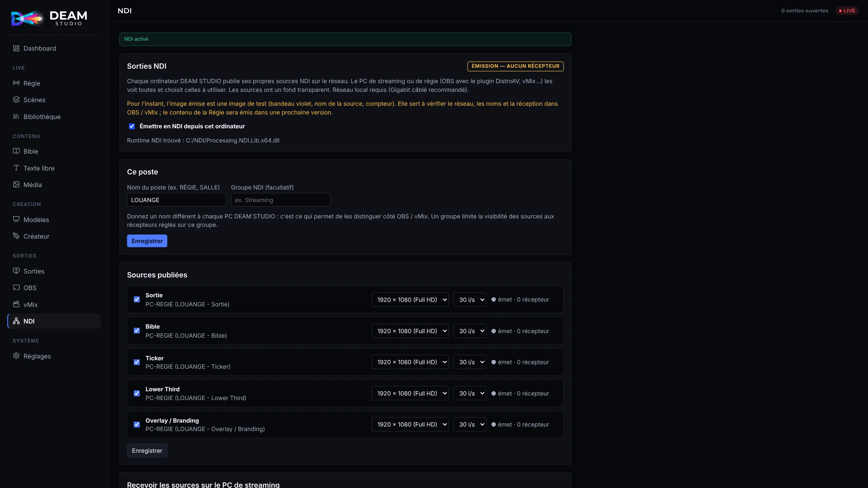The width and height of the screenshot is (868, 488).
Task: Click the Dashboard grid icon
Action: pyautogui.click(x=16, y=48)
